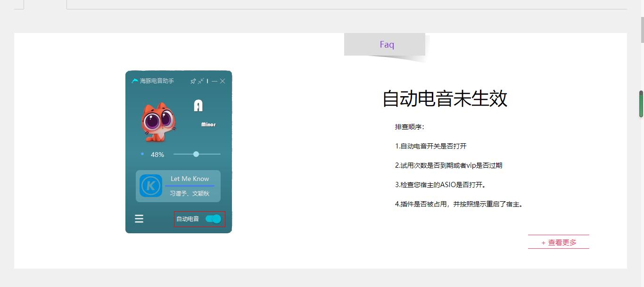
Task: Click step 4 about the plugin being occupied
Action: pos(459,204)
